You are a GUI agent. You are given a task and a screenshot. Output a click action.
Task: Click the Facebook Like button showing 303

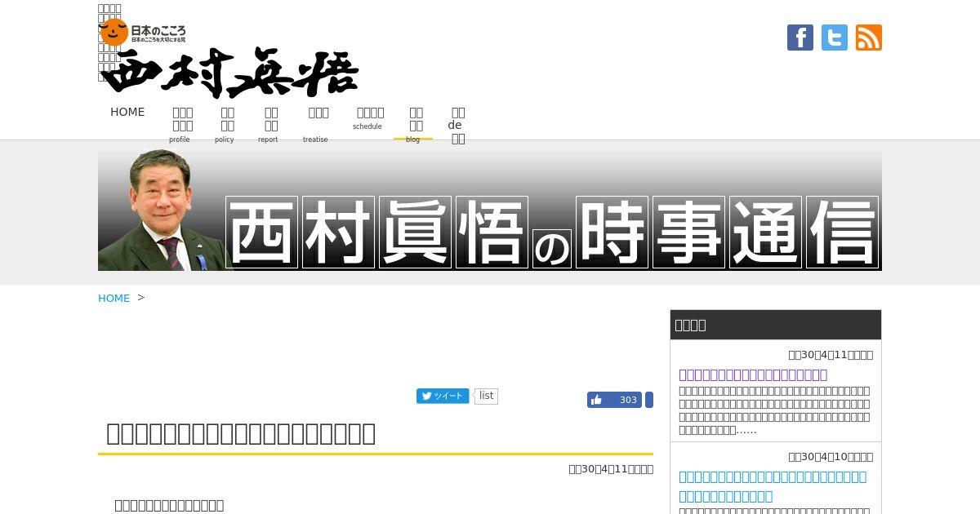(614, 400)
